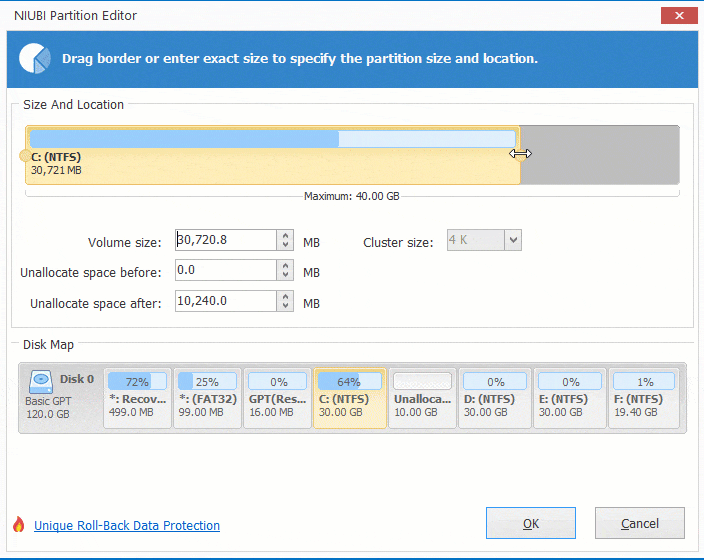Decrease Volume size with down arrow

click(285, 245)
